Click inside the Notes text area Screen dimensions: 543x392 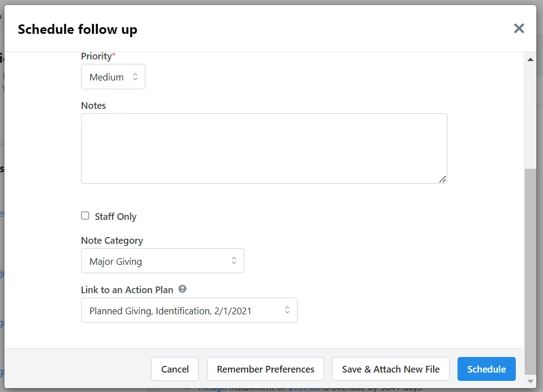pyautogui.click(x=264, y=147)
